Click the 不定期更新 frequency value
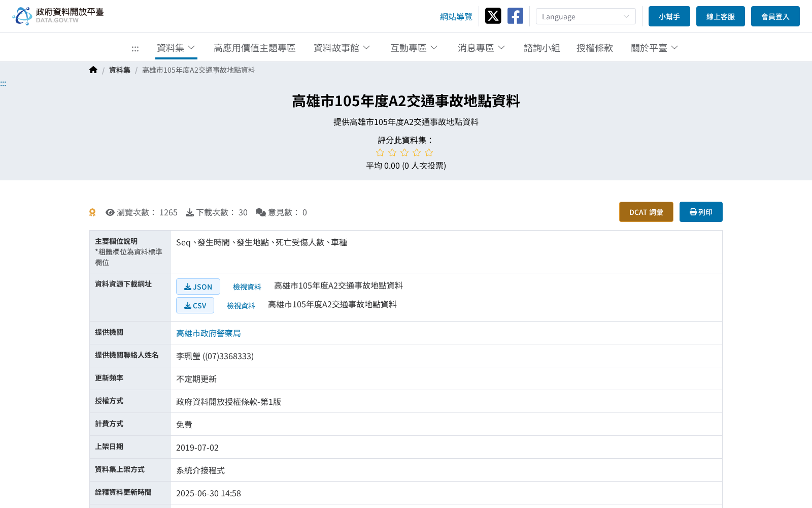Screen dimensions: 812x508 (196, 379)
